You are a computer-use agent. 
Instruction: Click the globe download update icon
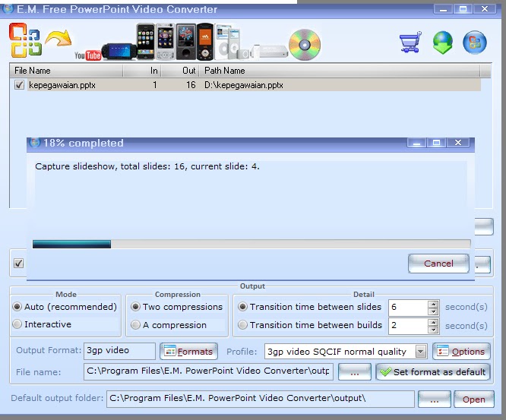point(443,43)
